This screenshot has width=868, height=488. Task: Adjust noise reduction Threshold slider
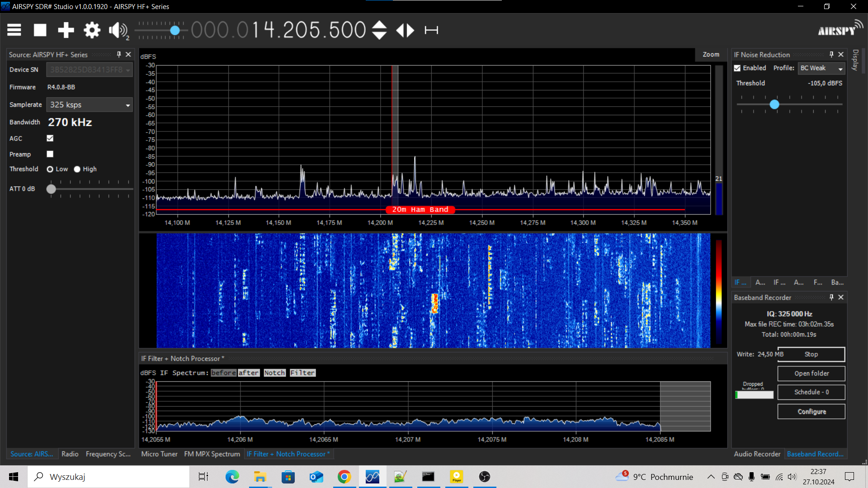click(x=774, y=104)
